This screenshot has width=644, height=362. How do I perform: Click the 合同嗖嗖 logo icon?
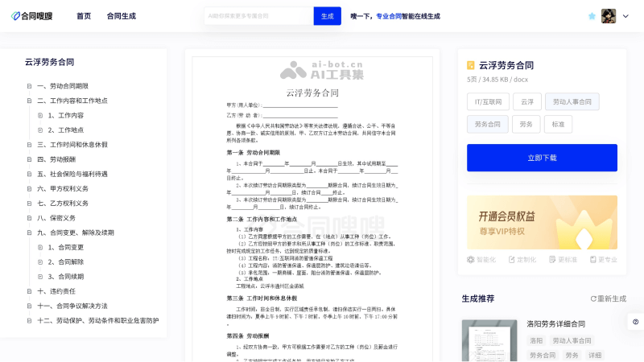(x=16, y=16)
